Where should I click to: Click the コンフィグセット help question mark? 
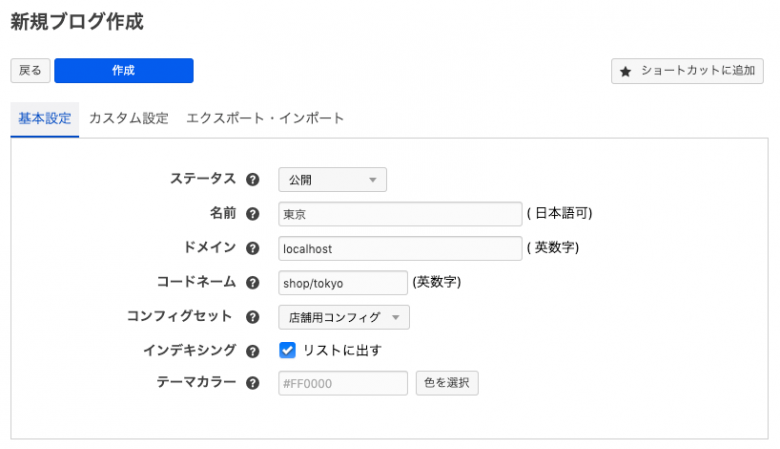coord(253,317)
